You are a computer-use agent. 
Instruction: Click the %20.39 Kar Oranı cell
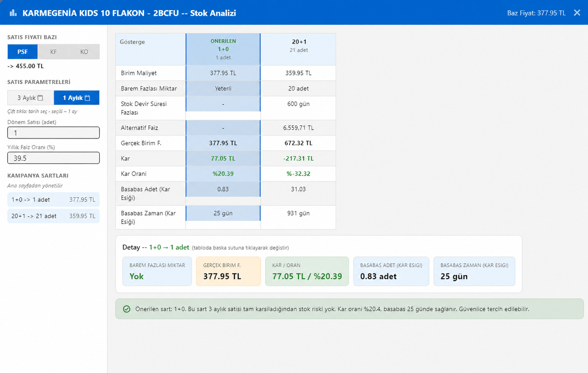[223, 174]
